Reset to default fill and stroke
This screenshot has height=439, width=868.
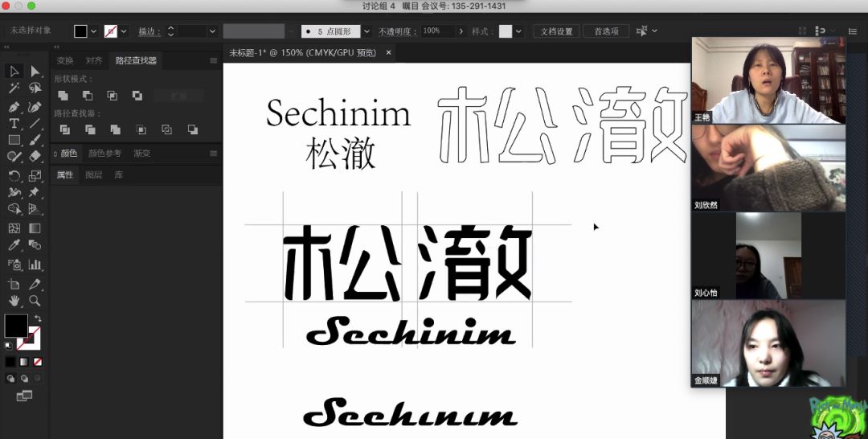(8, 345)
